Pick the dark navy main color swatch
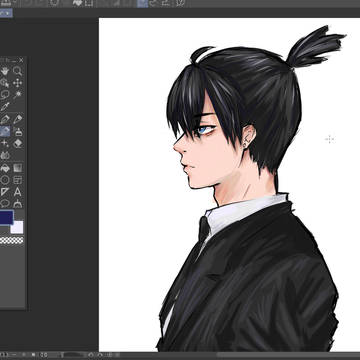 [x=6, y=217]
